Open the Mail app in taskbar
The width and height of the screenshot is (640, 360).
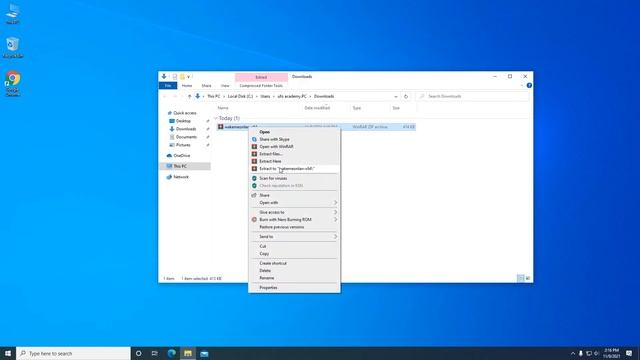tap(204, 353)
